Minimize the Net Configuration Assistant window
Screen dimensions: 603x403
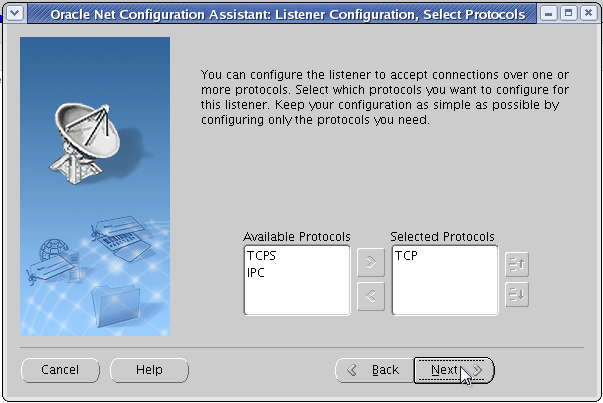point(548,14)
